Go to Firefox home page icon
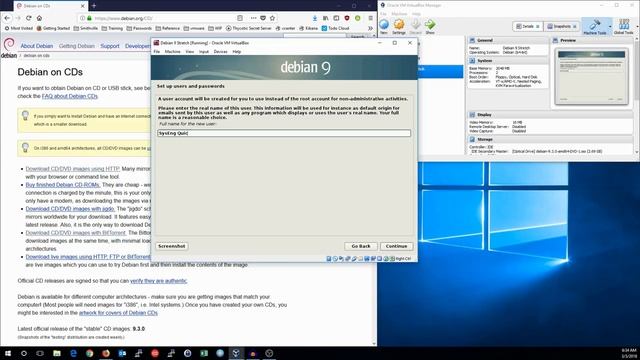640x360 pixels. pos(39,18)
